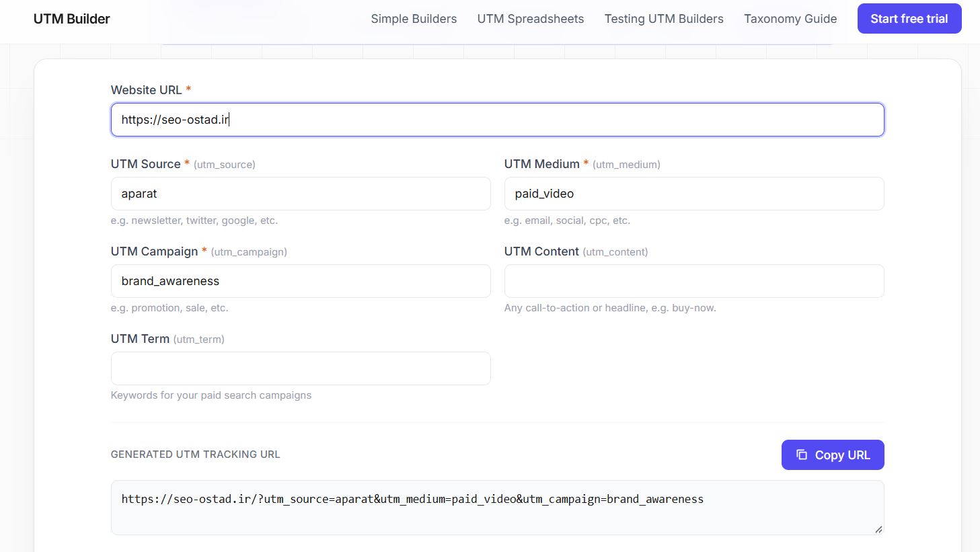The height and width of the screenshot is (552, 980).
Task: Go to Testing UTM Builders page
Action: pos(664,19)
